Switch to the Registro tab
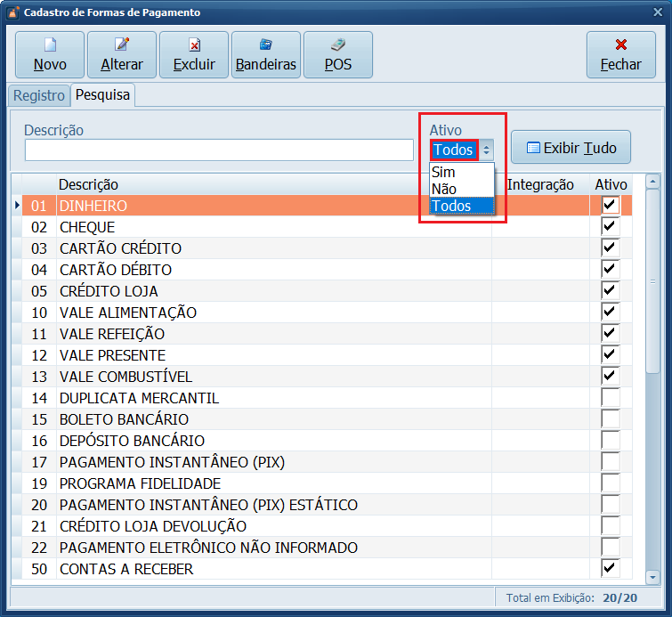672x617 pixels. [x=38, y=94]
